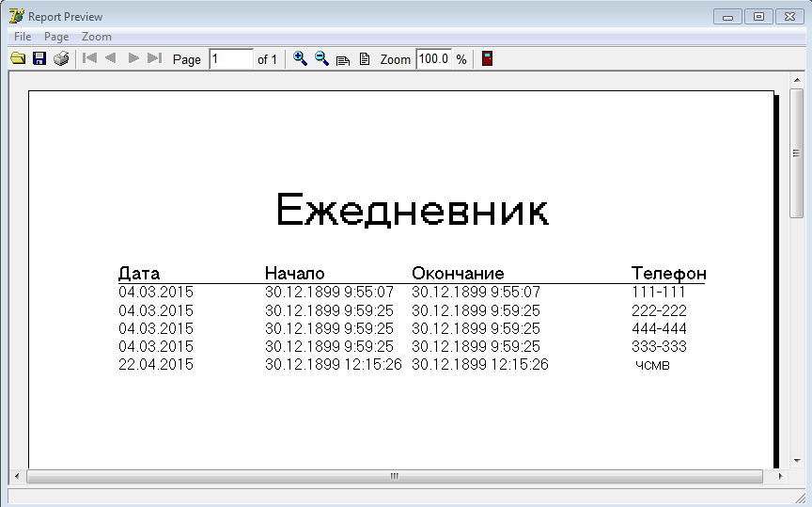Close the preview with the red door icon
812x507 pixels.
[487, 58]
